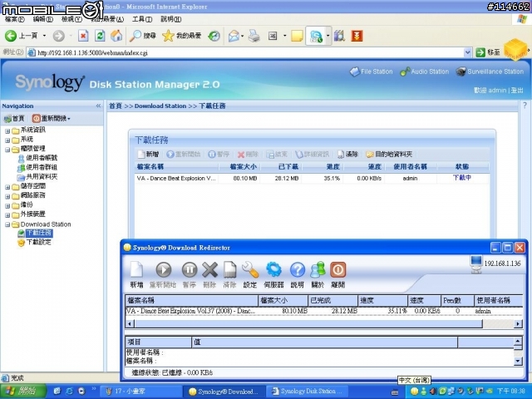Select the VA - Dance Beat Explosion Vol.37 row in Redirector
This screenshot has height=399, width=532.
point(323,311)
